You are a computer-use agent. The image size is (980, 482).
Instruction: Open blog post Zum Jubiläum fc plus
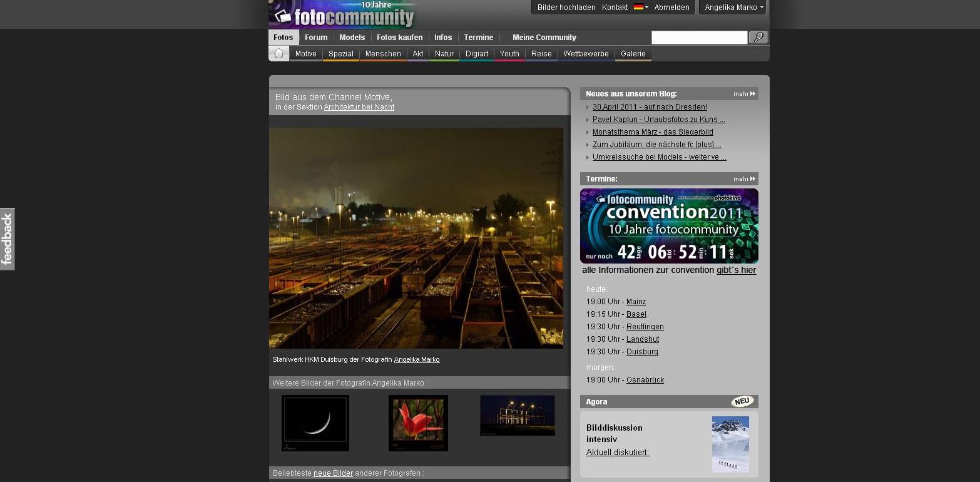click(657, 145)
